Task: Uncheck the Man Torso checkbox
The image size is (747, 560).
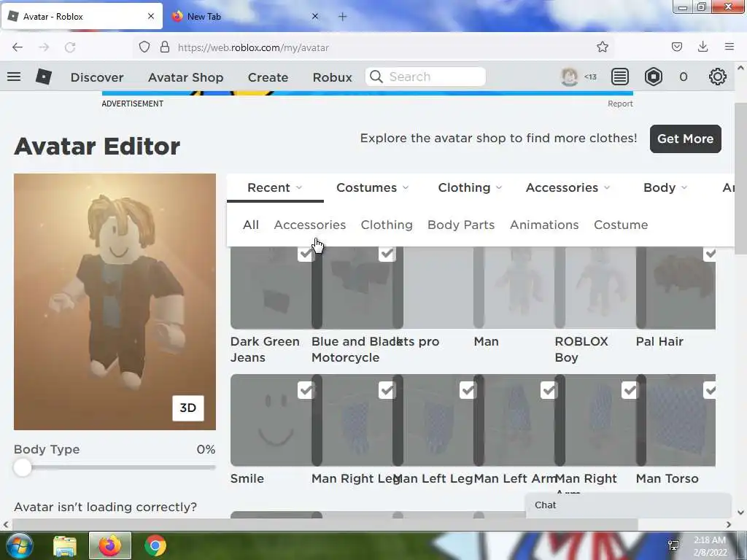Action: point(709,391)
